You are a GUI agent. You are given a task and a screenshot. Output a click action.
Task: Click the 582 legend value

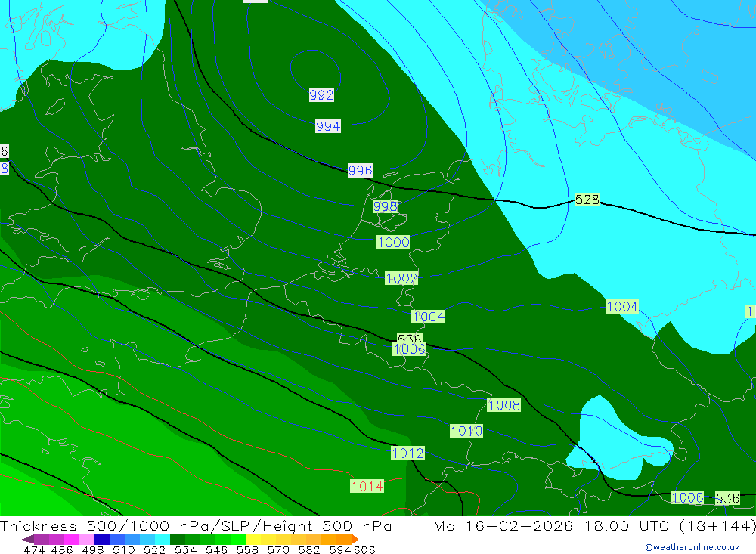309,550
